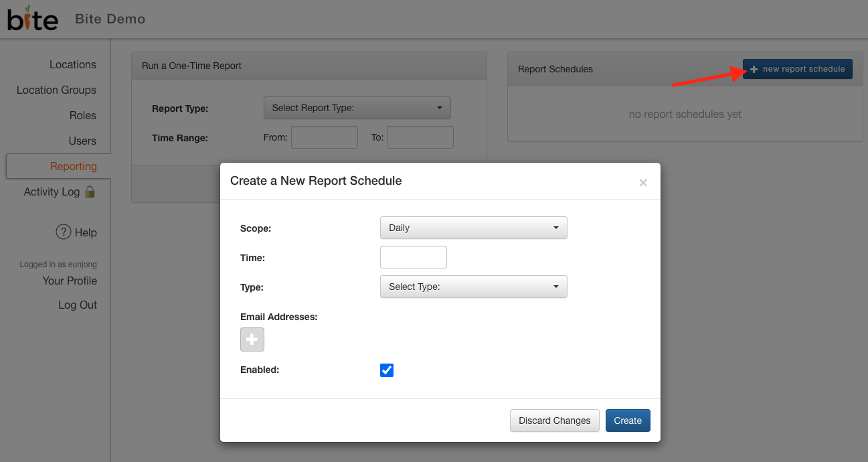Open Activity Log in the sidebar
The image size is (868, 462).
point(52,191)
